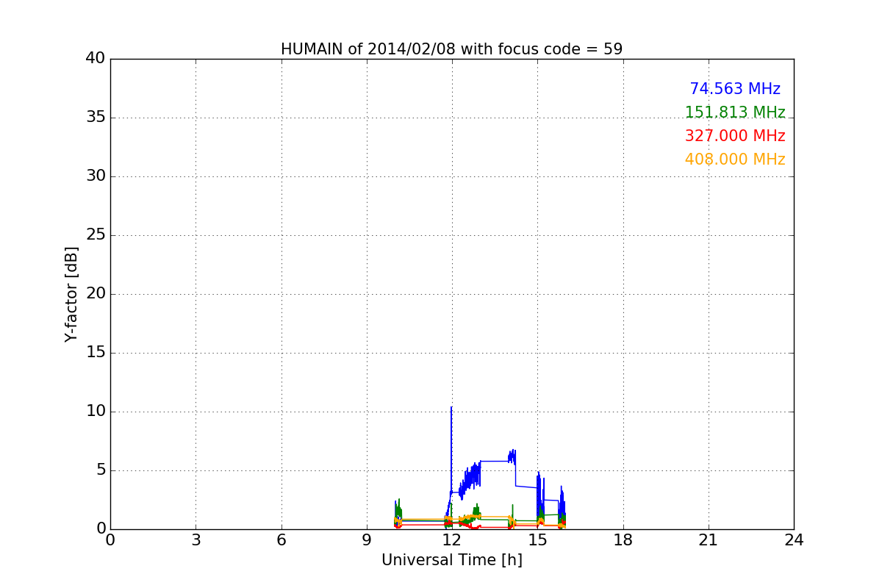Click the y-axis tick label '35'

[x=96, y=118]
